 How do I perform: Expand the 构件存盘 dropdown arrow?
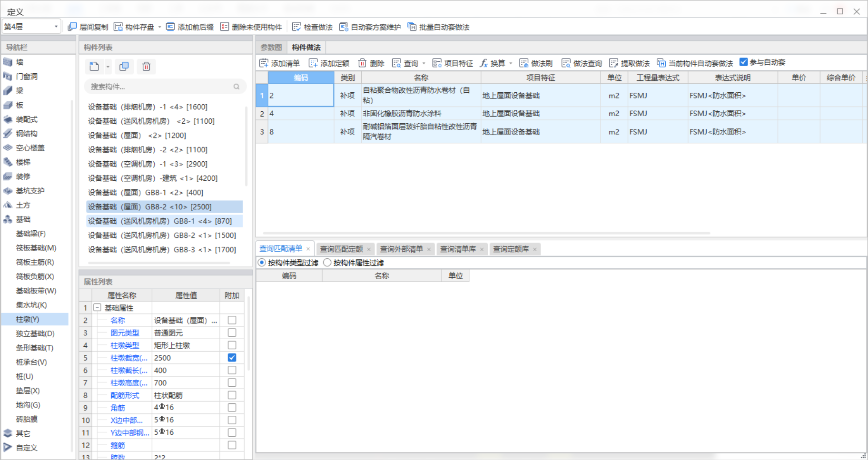click(x=159, y=27)
